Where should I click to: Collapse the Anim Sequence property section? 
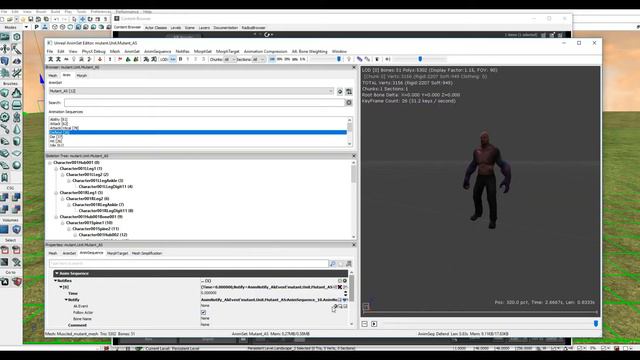pyautogui.click(x=57, y=273)
